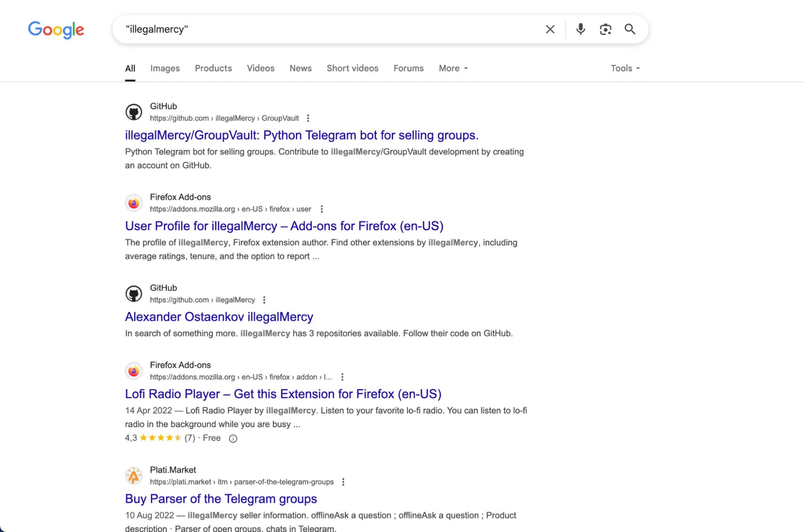This screenshot has height=532, width=803.
Task: Click the GitHub favicon beside the GroupVault result
Action: click(x=134, y=112)
